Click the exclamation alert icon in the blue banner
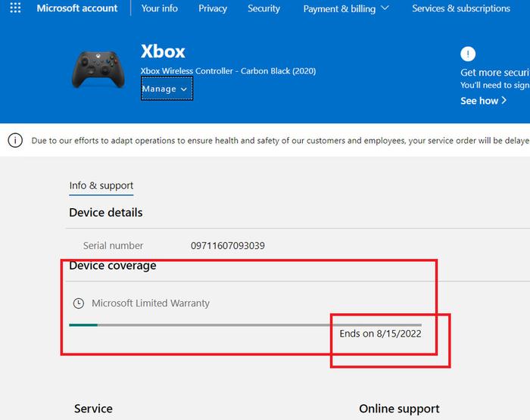The image size is (530, 420). pyautogui.click(x=469, y=54)
